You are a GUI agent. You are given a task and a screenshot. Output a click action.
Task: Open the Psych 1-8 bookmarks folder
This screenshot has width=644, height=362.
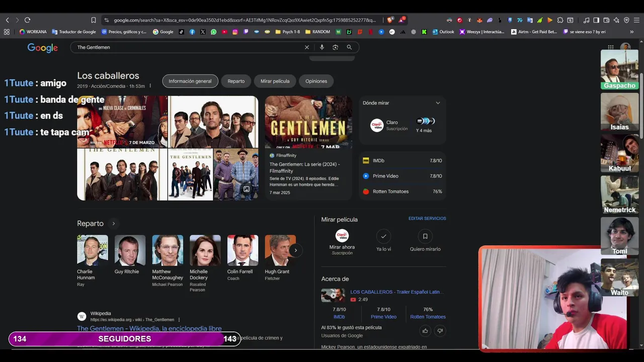tap(287, 32)
